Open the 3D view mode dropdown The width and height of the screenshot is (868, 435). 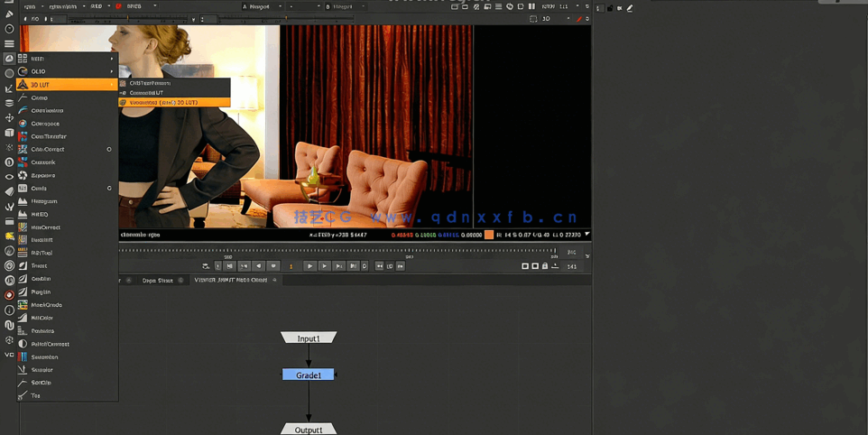click(549, 18)
